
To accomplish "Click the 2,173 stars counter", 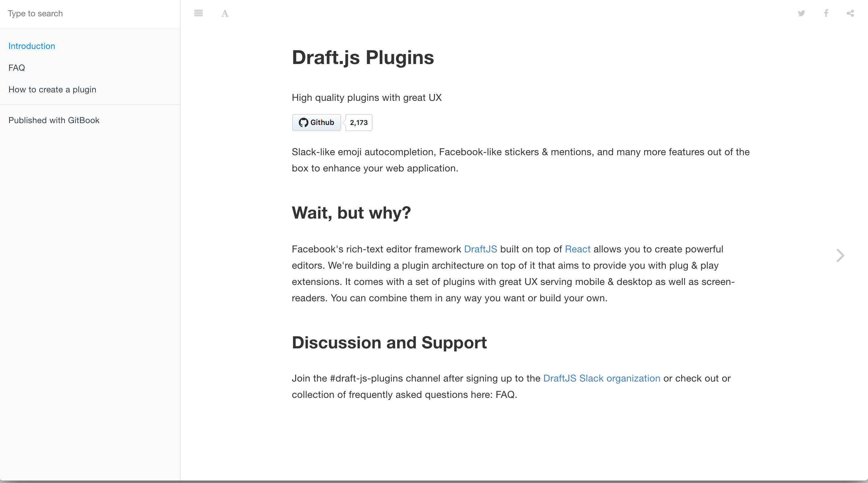I will (358, 122).
